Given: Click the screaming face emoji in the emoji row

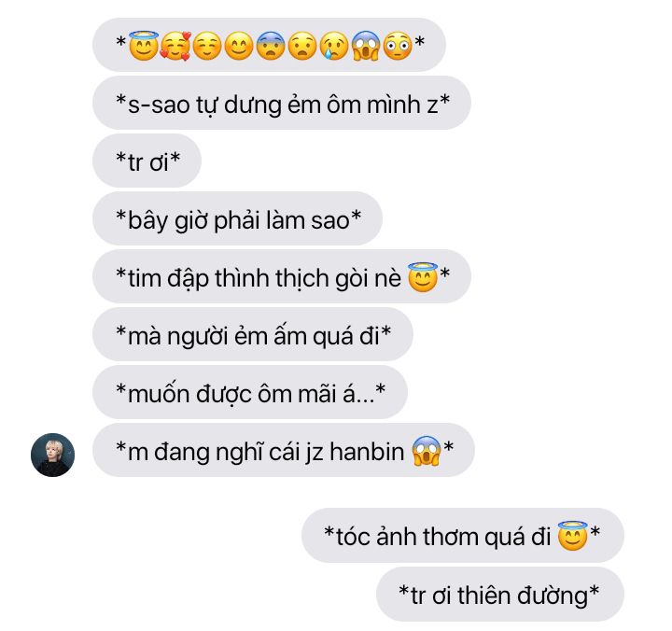Looking at the screenshot, I should [x=366, y=46].
